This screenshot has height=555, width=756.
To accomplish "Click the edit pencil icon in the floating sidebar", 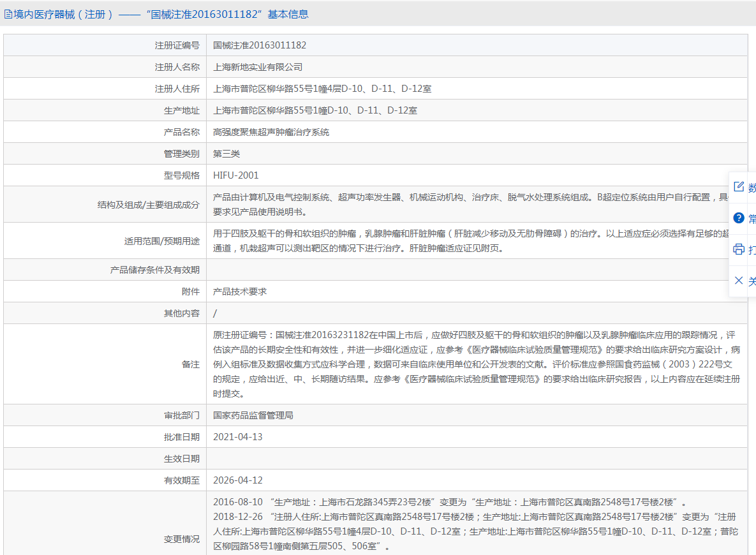I will [739, 187].
